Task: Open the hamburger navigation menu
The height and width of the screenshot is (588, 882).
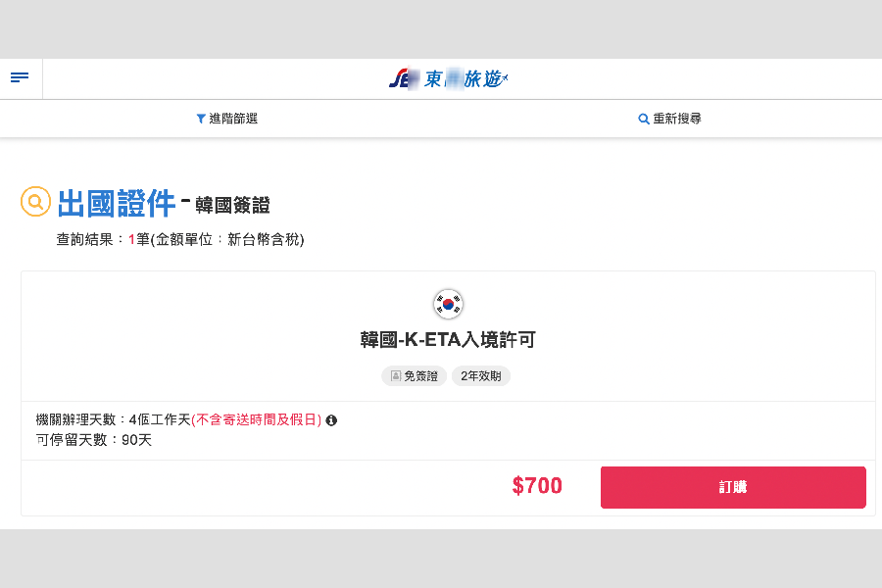Action: [x=20, y=77]
